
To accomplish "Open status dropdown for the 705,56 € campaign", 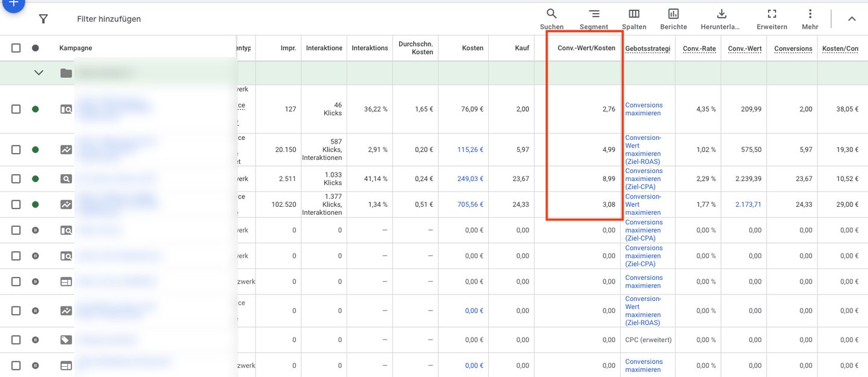I will point(35,204).
